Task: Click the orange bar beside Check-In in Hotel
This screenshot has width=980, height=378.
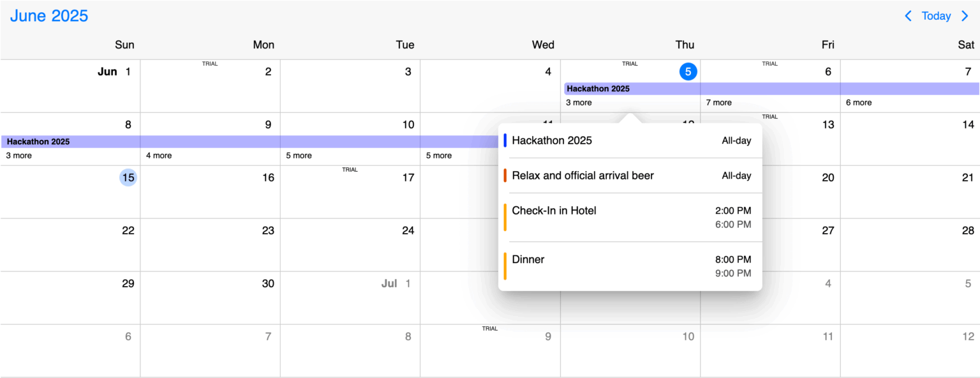Action: (x=506, y=216)
